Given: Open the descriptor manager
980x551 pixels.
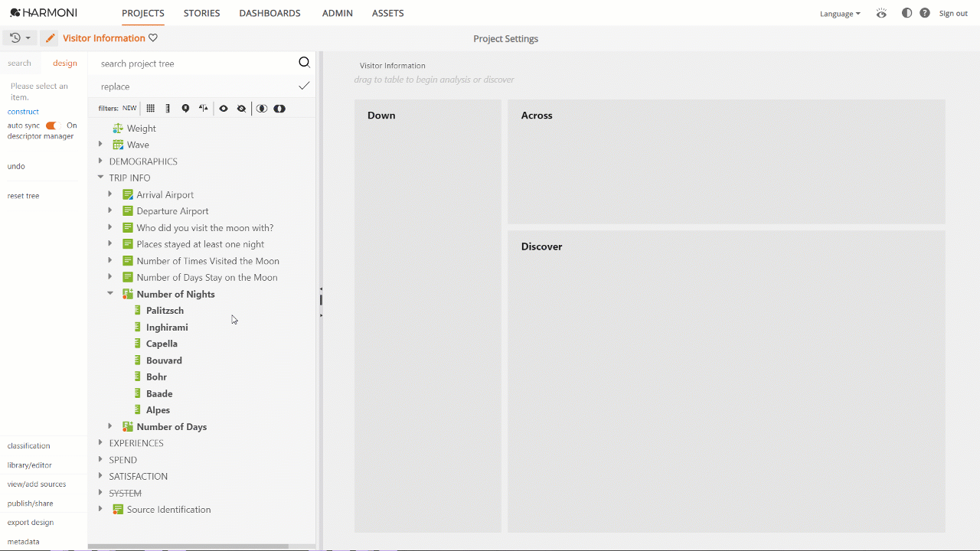Looking at the screenshot, I should [41, 136].
